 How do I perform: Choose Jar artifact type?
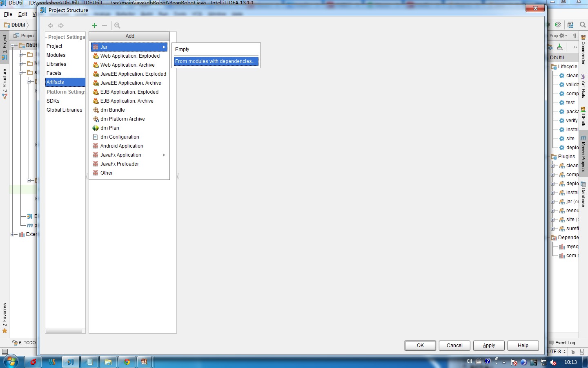[129, 47]
